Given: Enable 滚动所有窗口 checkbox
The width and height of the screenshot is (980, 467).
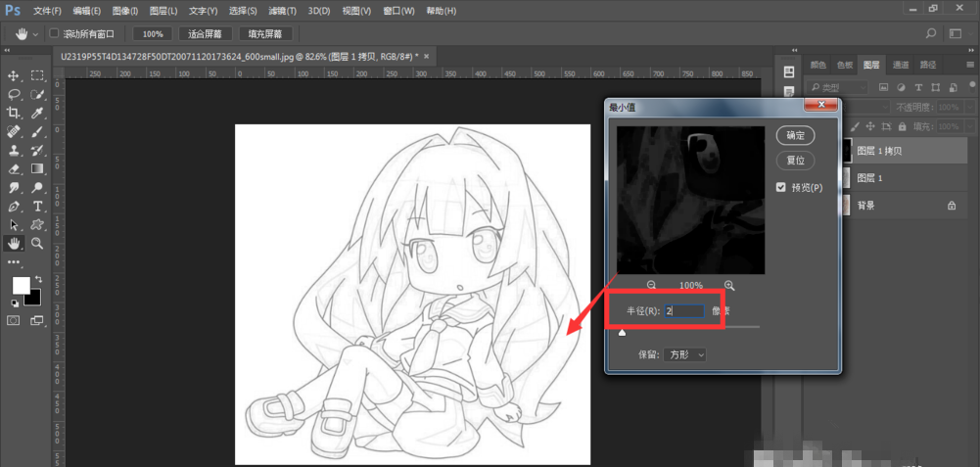Looking at the screenshot, I should pyautogui.click(x=54, y=33).
